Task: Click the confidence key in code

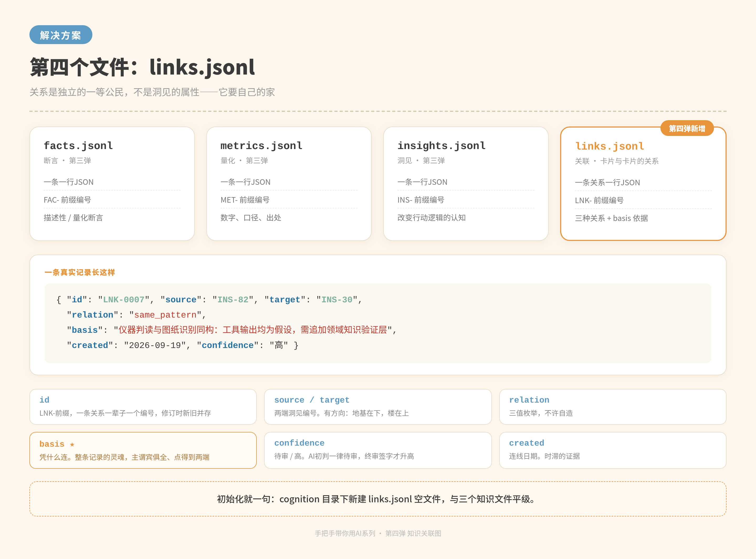Action: tap(228, 345)
